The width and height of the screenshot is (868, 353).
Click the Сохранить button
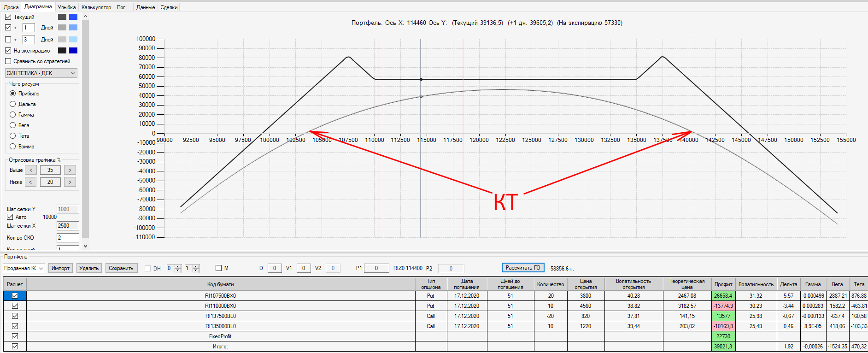tap(121, 268)
